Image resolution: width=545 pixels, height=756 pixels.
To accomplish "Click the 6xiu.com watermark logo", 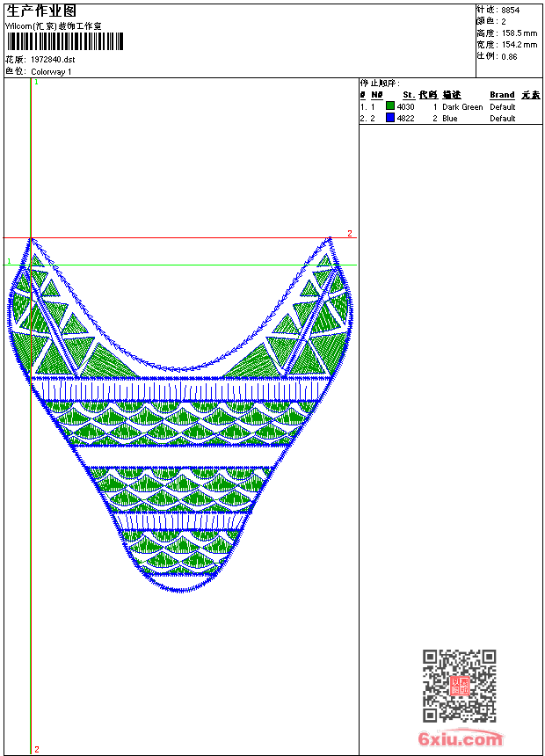I will (461, 739).
